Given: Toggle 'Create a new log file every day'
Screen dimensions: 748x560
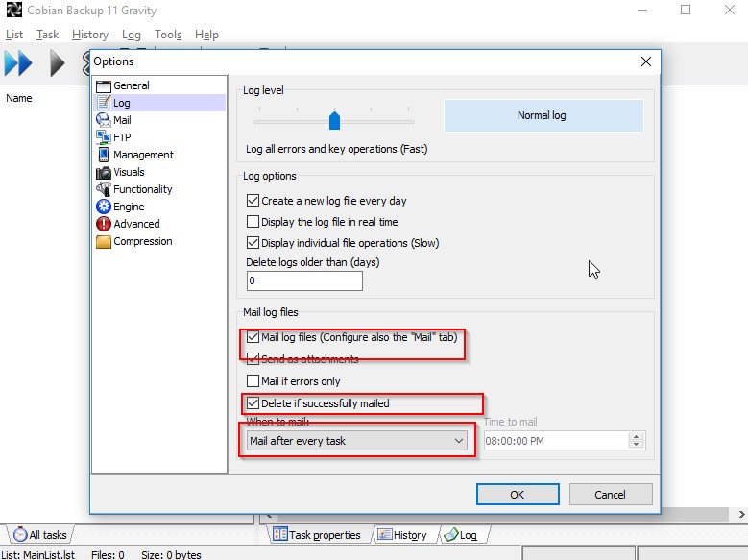Looking at the screenshot, I should [253, 201].
